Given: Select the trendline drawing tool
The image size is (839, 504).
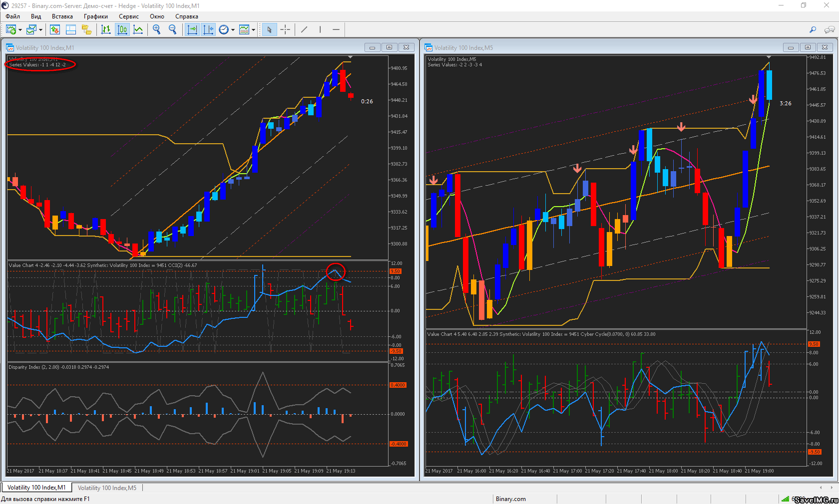Looking at the screenshot, I should (304, 30).
